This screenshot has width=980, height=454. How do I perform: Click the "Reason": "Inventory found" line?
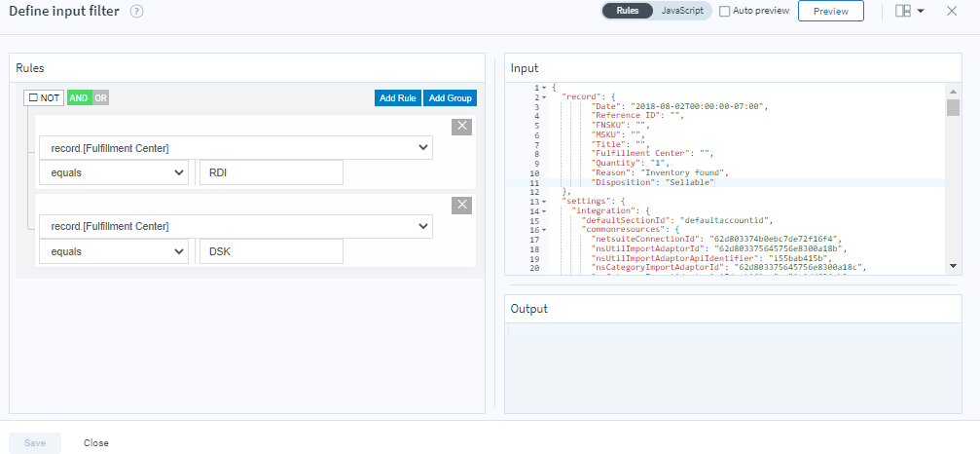pos(660,172)
